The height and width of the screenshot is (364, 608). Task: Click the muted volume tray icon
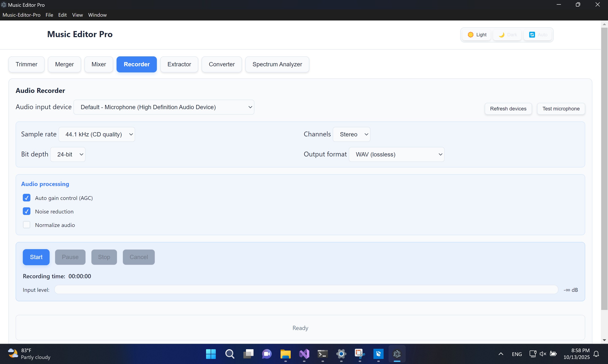(543, 354)
